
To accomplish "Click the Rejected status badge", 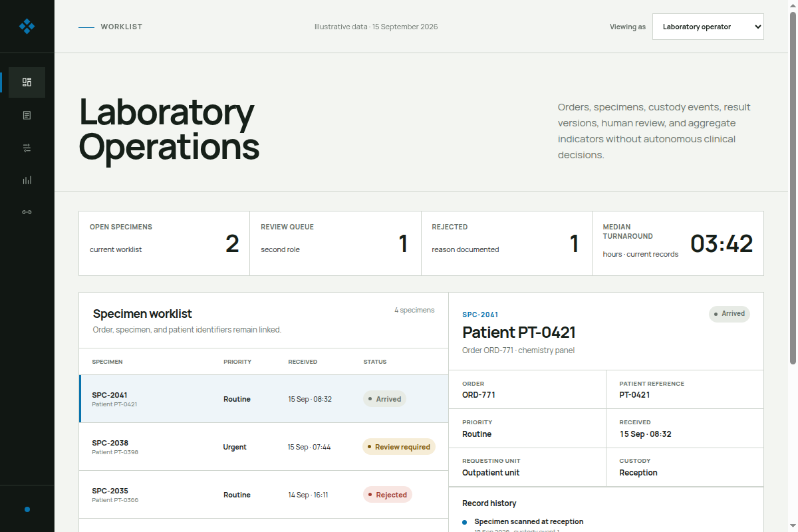I will [388, 495].
